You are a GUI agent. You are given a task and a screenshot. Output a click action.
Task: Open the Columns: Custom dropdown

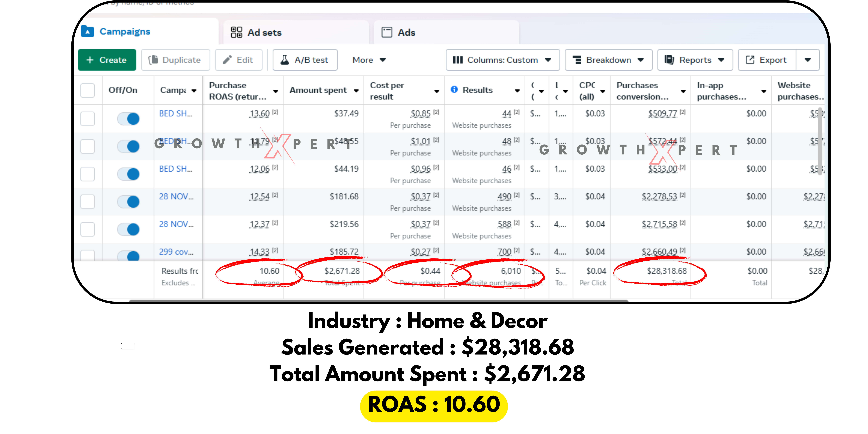(x=502, y=60)
